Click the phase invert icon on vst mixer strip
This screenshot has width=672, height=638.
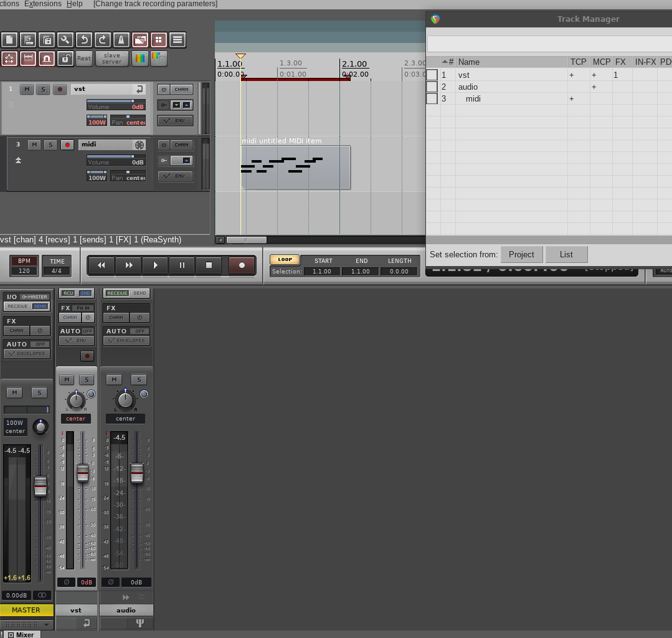point(67,582)
